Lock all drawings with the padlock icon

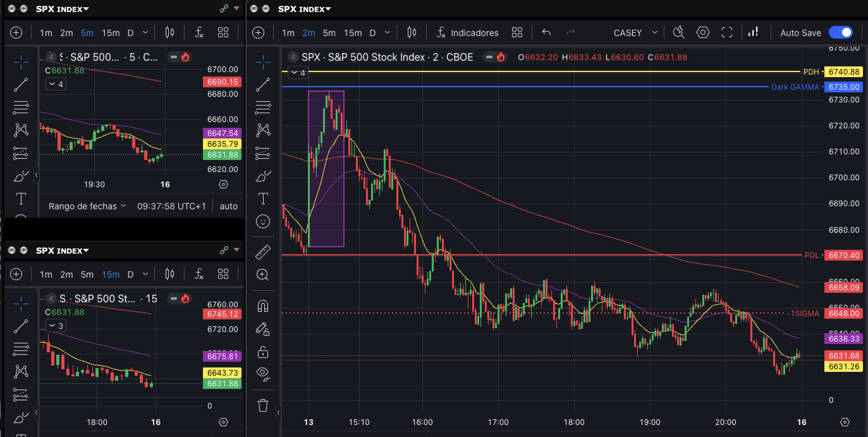264,352
